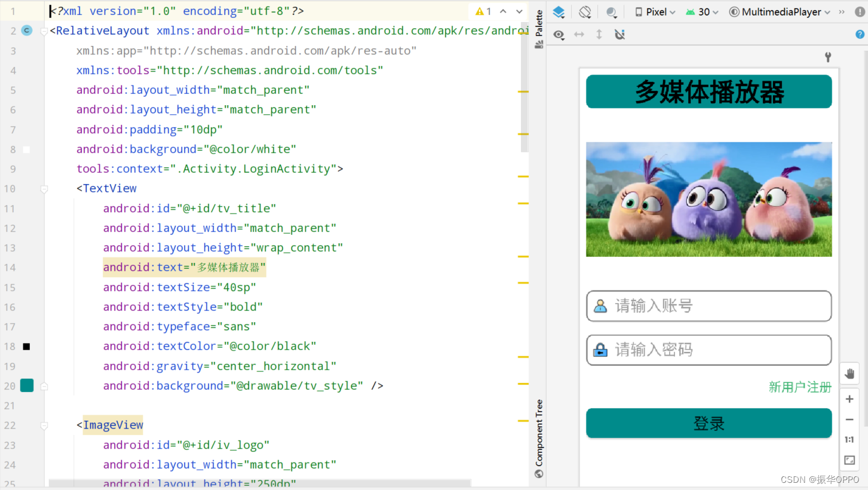Open the night mode selector icon
This screenshot has height=490, width=868.
click(612, 12)
